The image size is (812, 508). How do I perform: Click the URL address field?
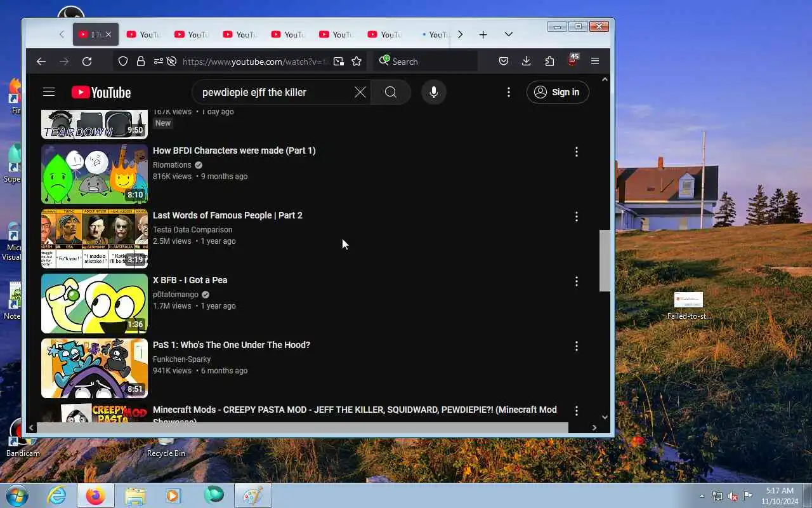(254, 62)
